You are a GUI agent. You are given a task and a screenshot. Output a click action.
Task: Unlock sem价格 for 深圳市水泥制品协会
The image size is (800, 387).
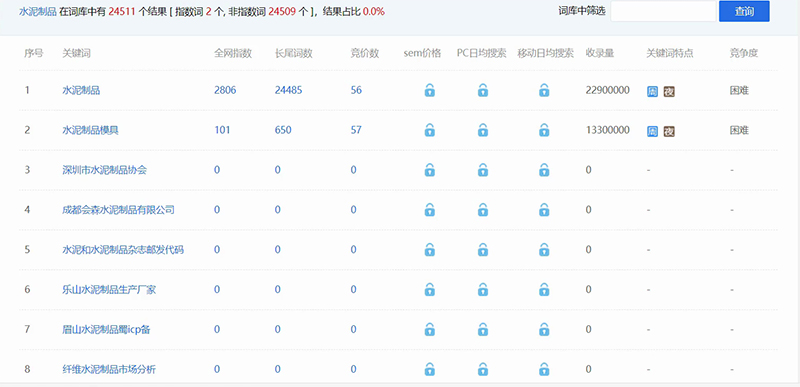click(430, 170)
